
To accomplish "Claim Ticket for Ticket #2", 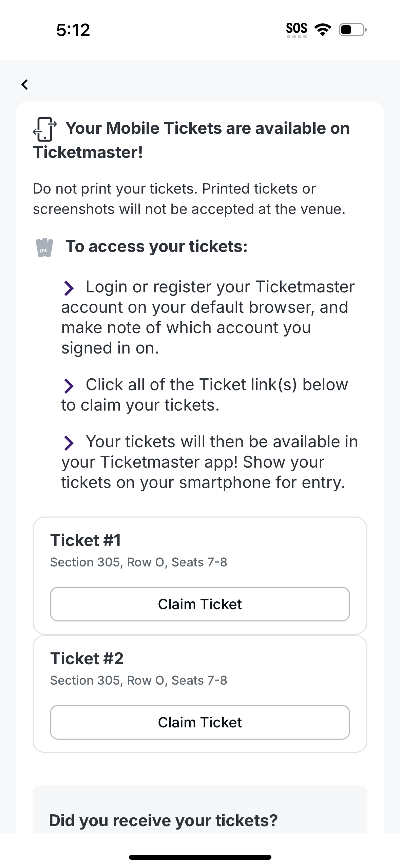I will 200,722.
